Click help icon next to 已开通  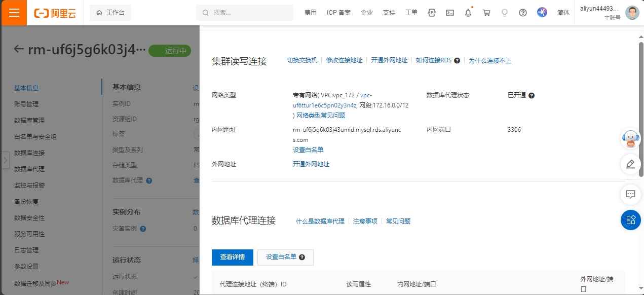click(532, 95)
